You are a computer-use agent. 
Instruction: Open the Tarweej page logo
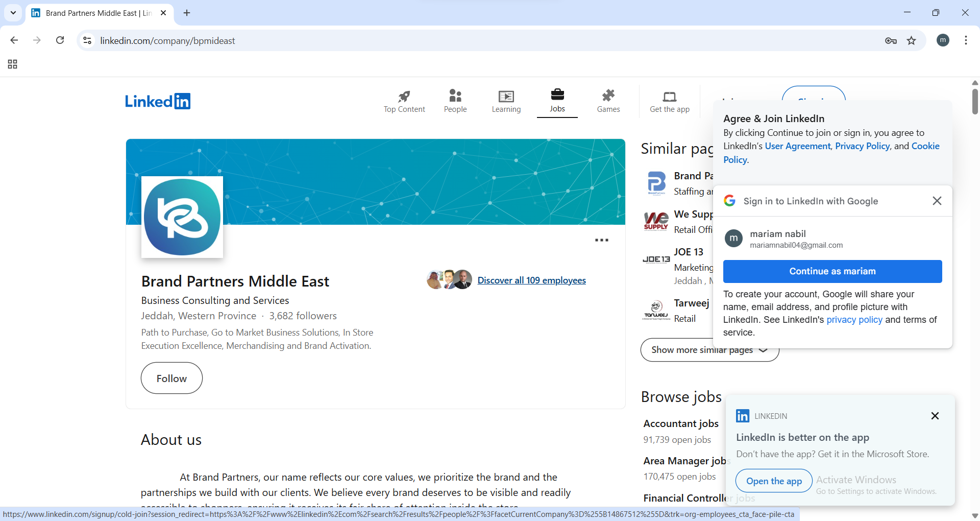pyautogui.click(x=656, y=310)
